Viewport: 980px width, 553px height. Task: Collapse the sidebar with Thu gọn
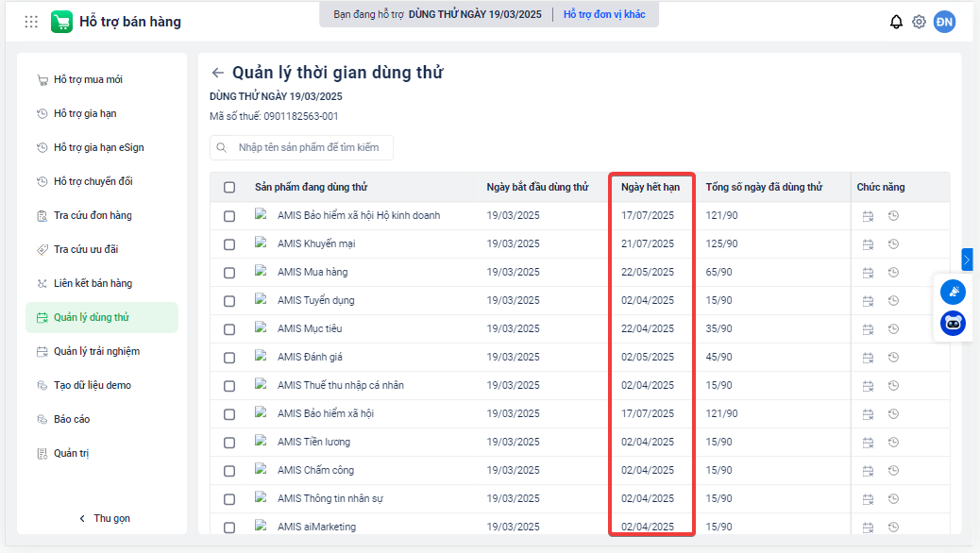click(105, 518)
